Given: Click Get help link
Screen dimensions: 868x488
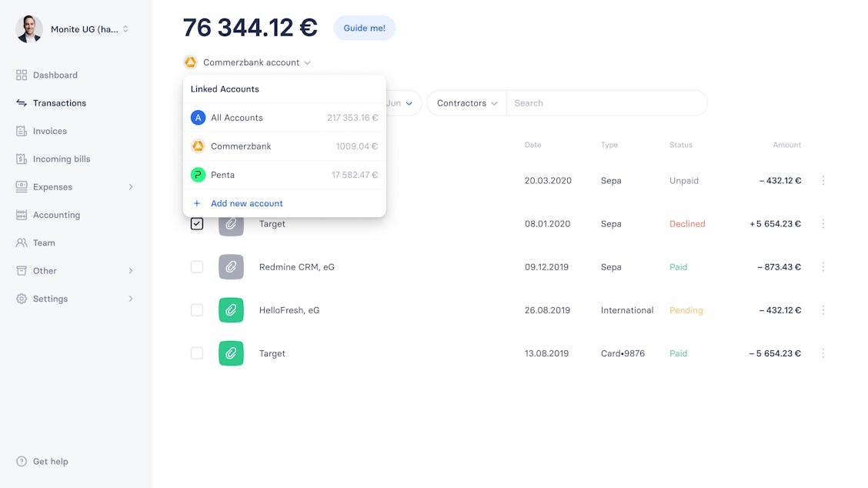Looking at the screenshot, I should [50, 461].
